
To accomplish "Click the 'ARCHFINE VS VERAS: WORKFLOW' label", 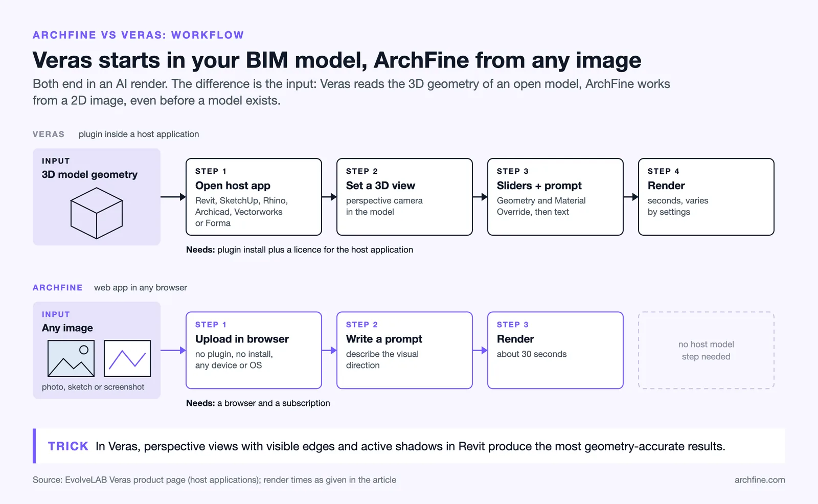I will [x=139, y=35].
